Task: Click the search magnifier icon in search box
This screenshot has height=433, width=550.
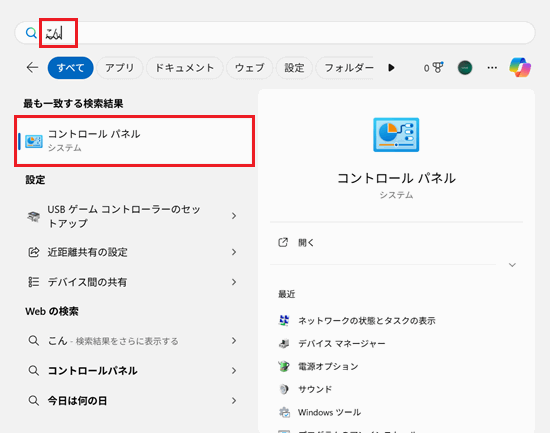Action: pyautogui.click(x=31, y=33)
